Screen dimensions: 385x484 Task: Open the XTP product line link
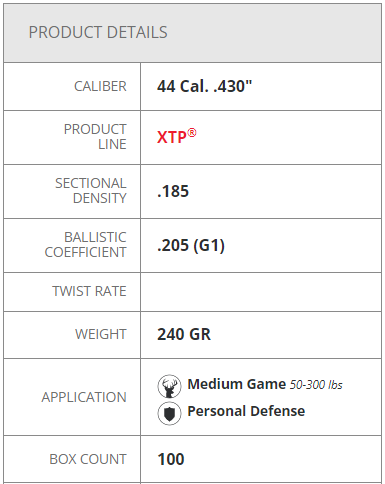coord(177,136)
